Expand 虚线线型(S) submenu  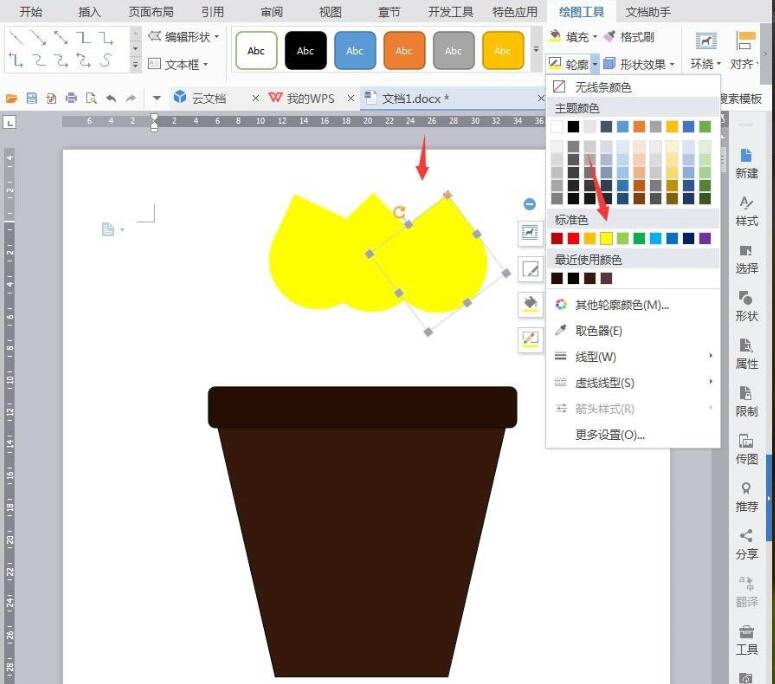[634, 383]
